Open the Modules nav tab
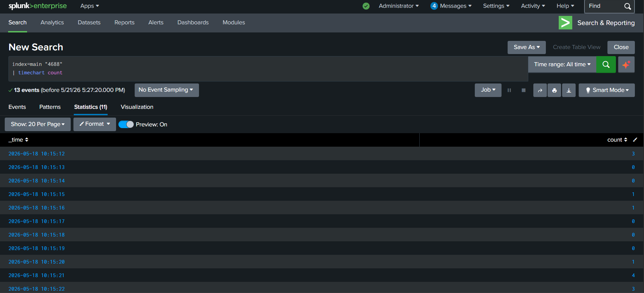This screenshot has width=644, height=293. tap(234, 23)
